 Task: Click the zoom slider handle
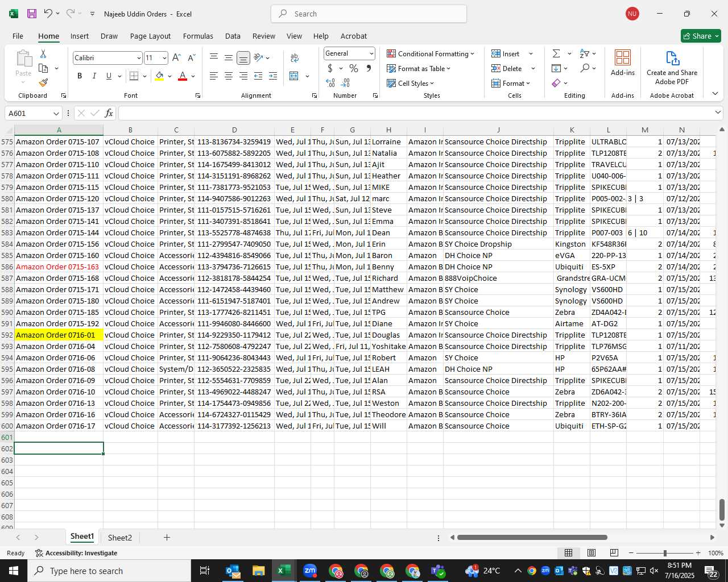[664, 553]
